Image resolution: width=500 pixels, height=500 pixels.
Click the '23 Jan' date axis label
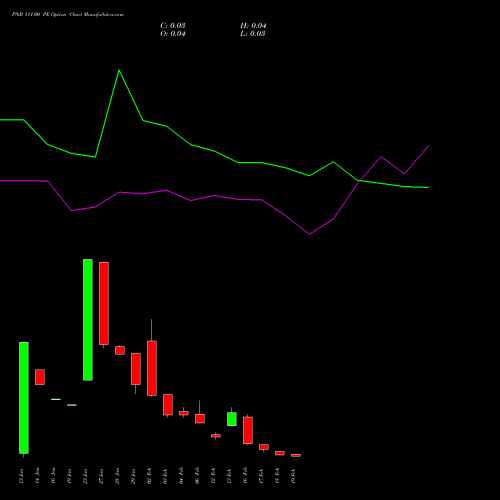[86, 476]
